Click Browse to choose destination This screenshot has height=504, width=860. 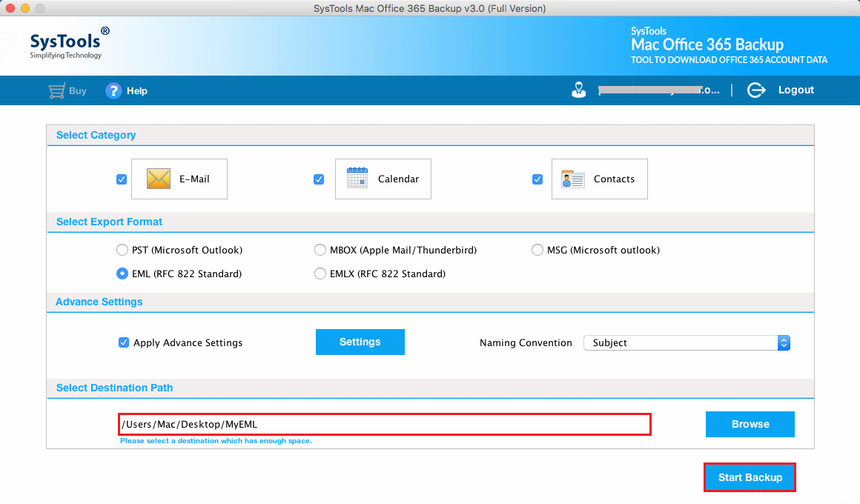(750, 424)
